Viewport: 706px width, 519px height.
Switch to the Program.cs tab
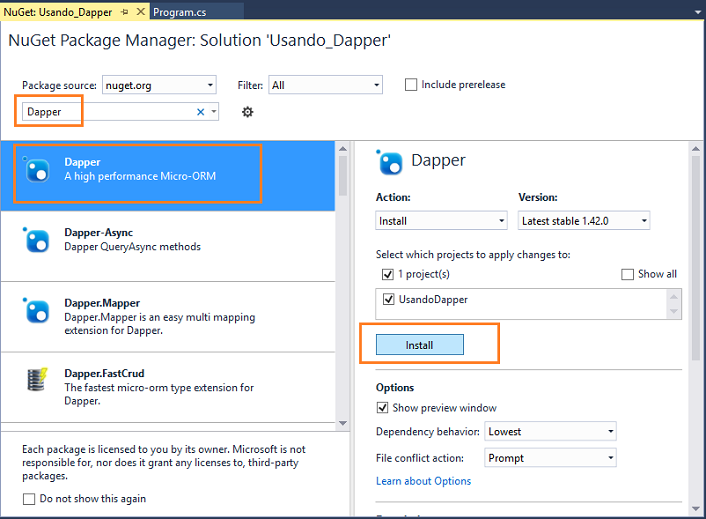[x=179, y=12]
